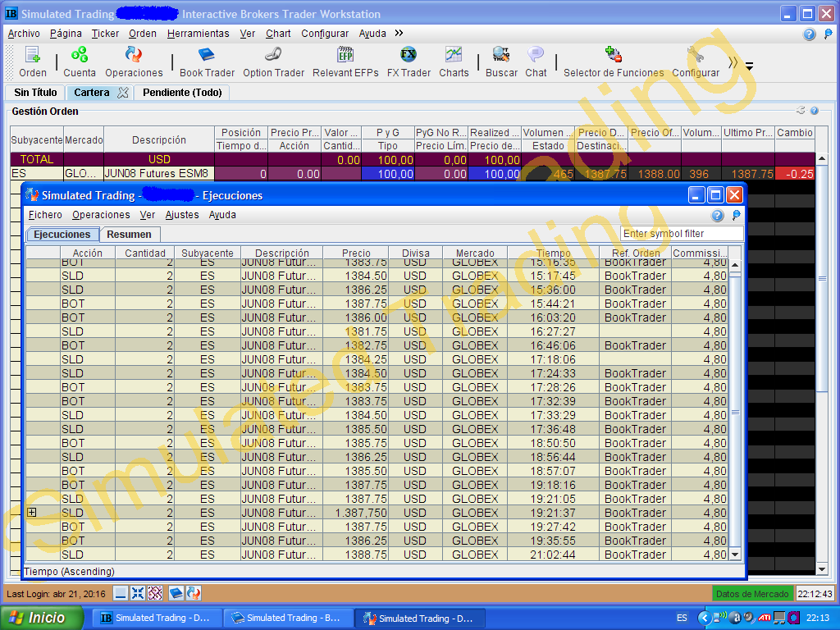The image size is (840, 630).
Task: Switch to the Resumen tab
Action: [x=129, y=235]
